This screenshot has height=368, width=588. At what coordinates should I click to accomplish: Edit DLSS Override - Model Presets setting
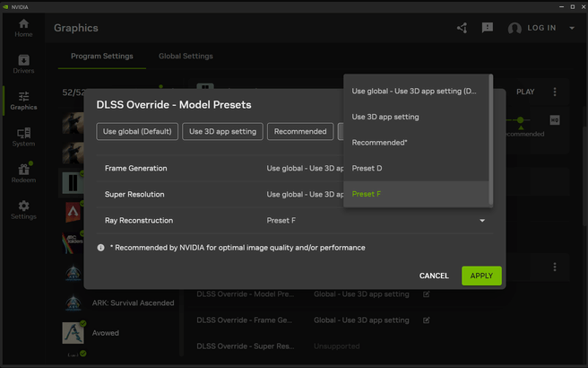(x=427, y=294)
